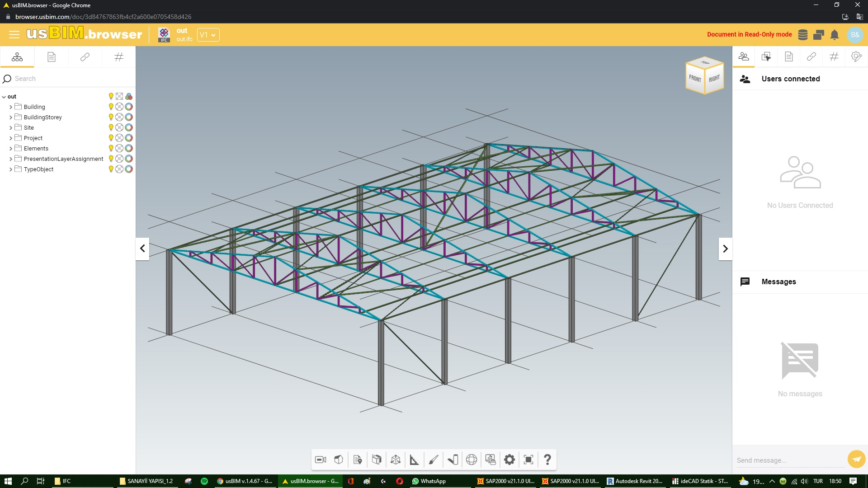The image size is (868, 488).
Task: Open the globe georeference tool
Action: coord(472,460)
